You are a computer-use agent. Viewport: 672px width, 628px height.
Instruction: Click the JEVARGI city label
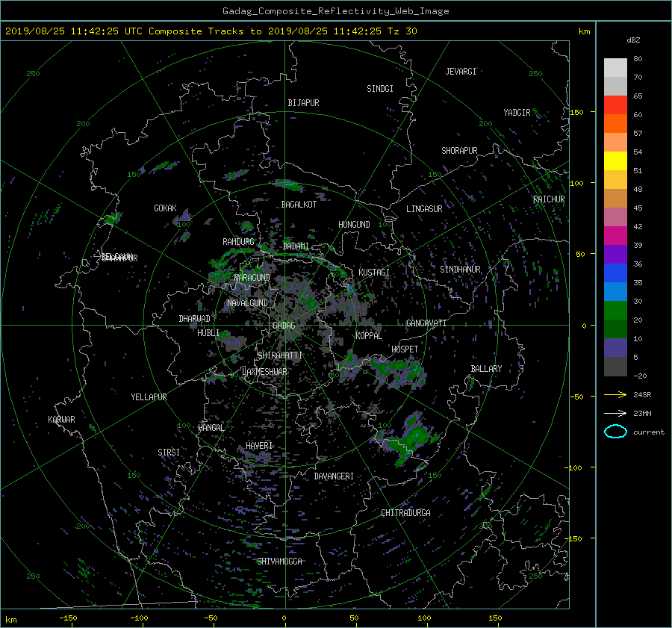(461, 72)
